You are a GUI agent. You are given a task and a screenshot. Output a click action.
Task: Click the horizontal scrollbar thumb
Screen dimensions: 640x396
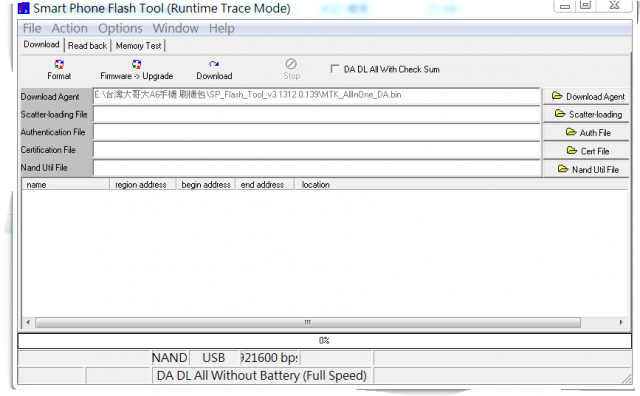click(x=308, y=323)
